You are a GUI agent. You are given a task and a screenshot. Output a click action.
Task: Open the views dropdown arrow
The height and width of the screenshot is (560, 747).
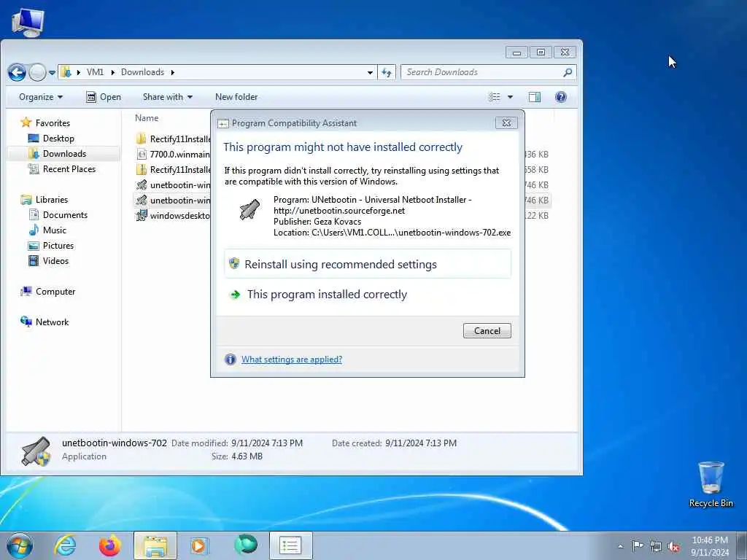[510, 97]
